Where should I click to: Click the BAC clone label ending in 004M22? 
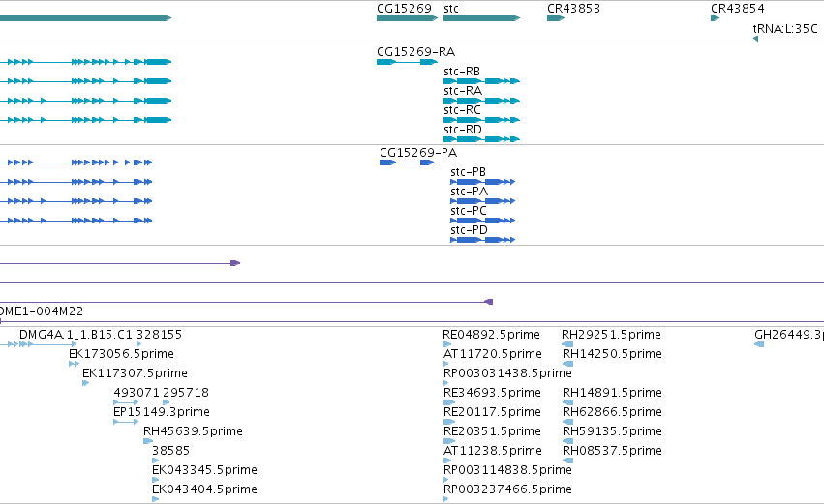click(42, 311)
